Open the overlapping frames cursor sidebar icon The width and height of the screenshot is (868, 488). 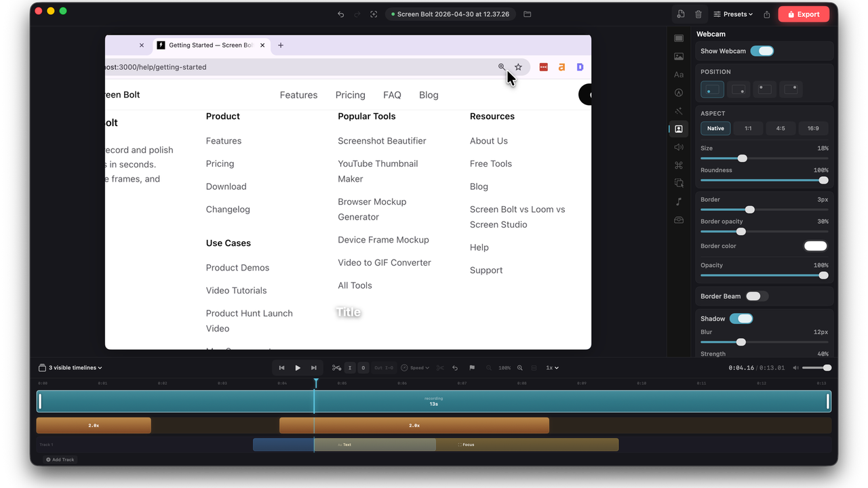tap(679, 183)
